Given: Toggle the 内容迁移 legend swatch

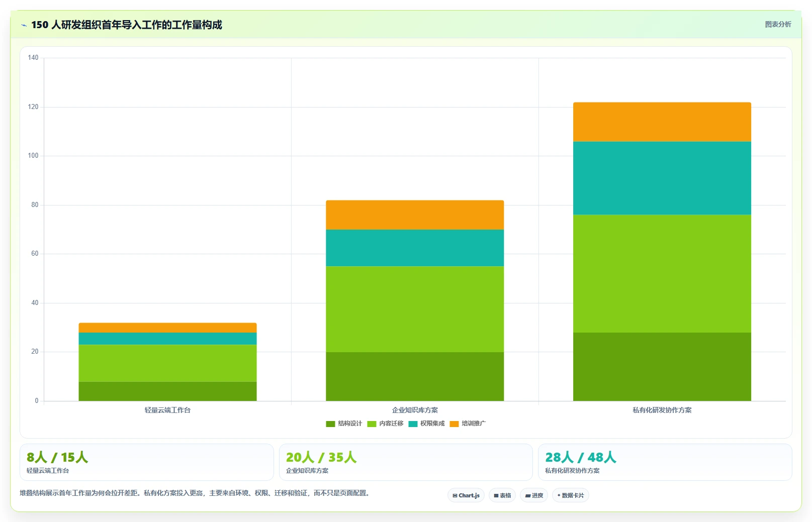Looking at the screenshot, I should pos(372,424).
